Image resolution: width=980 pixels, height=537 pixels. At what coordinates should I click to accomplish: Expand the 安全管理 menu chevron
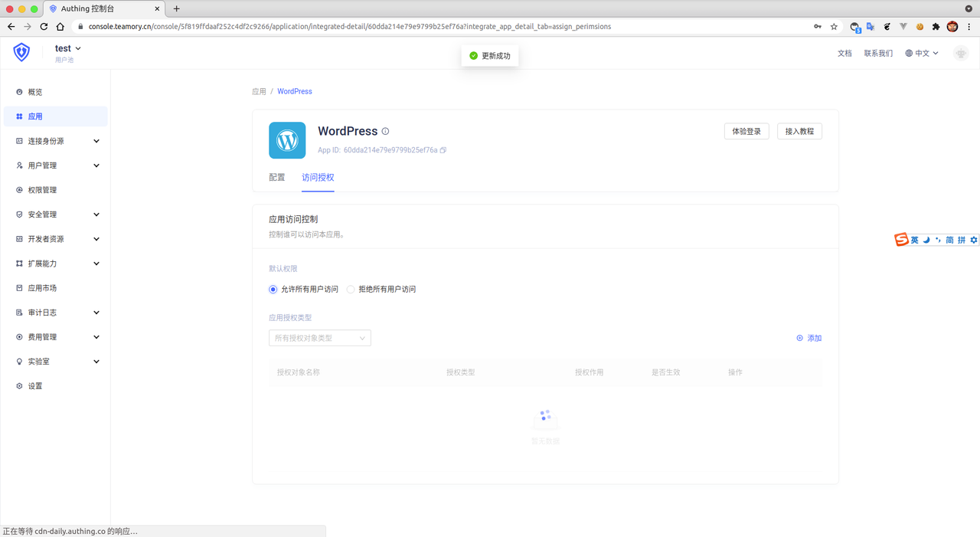[x=96, y=214]
